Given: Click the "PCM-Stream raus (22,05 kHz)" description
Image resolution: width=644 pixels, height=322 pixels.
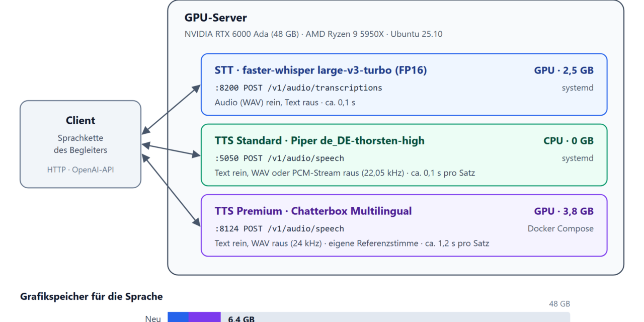Looking at the screenshot, I should point(345,173).
